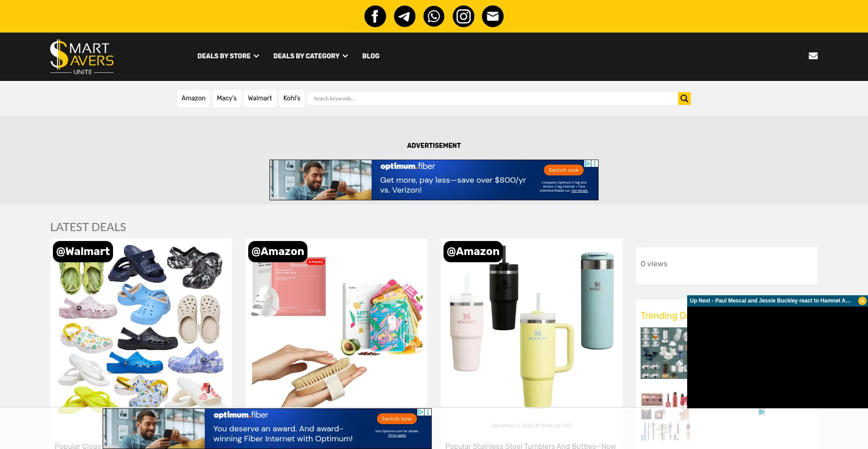Select the Macy's store filter

[226, 98]
